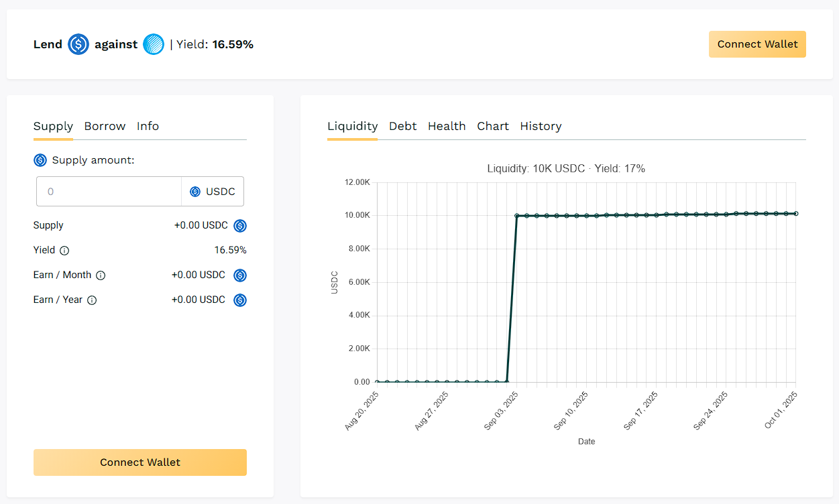This screenshot has height=504, width=839.
Task: Switch to the Chart tab
Action: click(493, 126)
